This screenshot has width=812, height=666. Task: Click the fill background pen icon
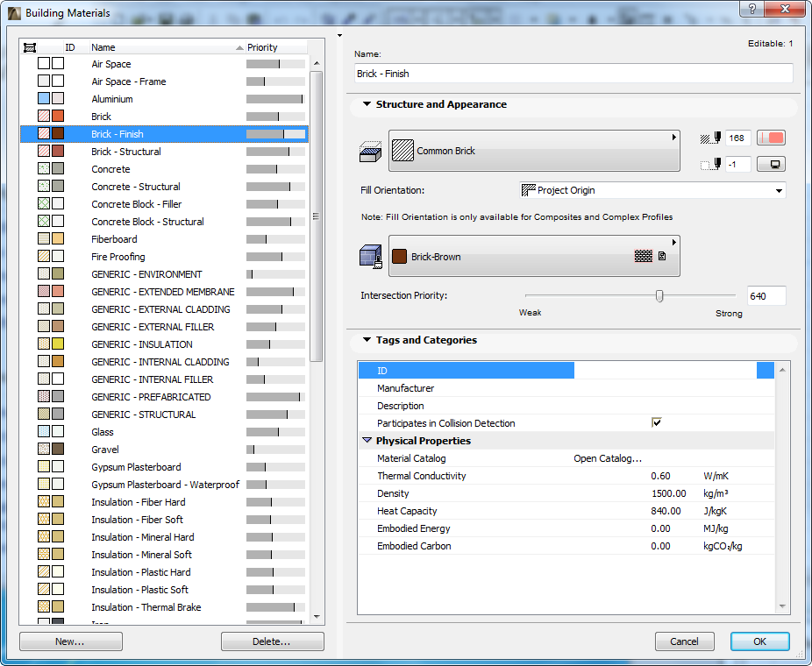coord(710,165)
